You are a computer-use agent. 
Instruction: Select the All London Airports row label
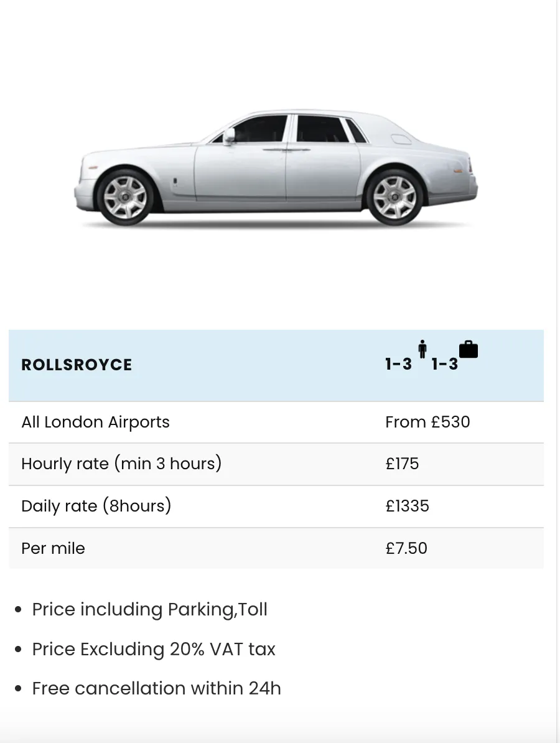point(95,422)
